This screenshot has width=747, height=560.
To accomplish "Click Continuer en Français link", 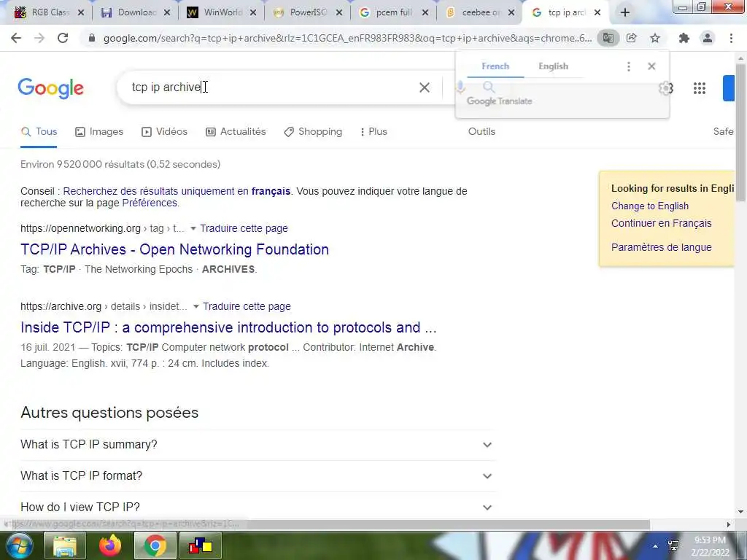I will [661, 223].
